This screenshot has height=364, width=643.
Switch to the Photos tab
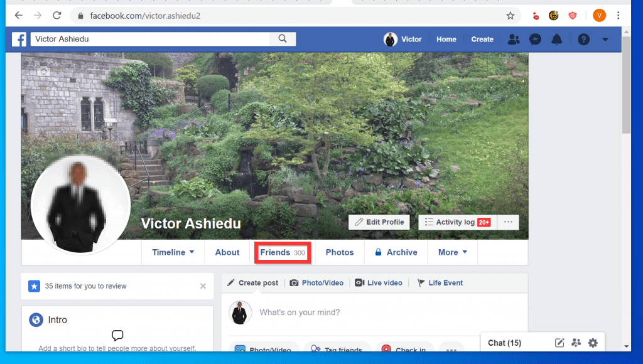[340, 252]
